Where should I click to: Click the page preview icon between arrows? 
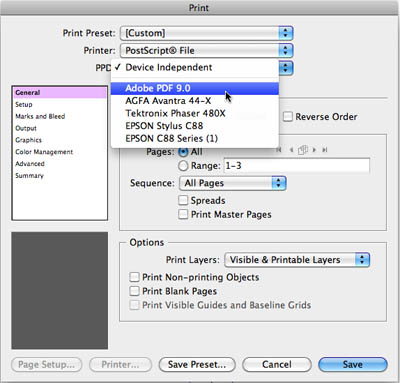pyautogui.click(x=303, y=150)
